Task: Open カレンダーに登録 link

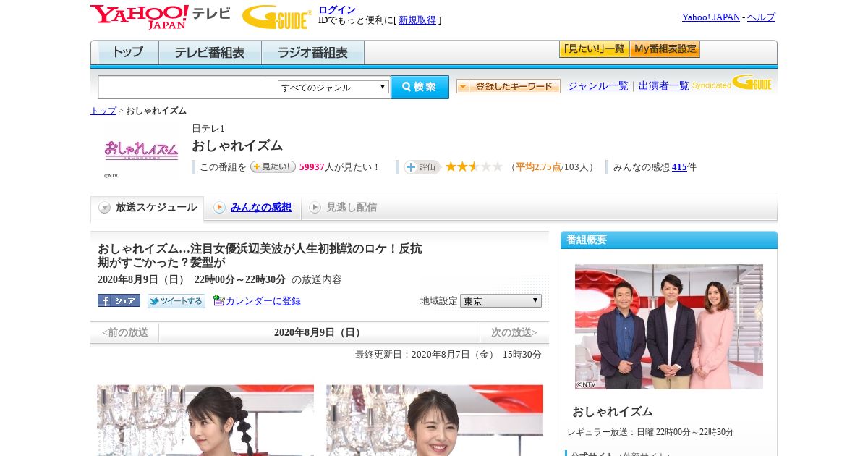Action: pos(263,301)
